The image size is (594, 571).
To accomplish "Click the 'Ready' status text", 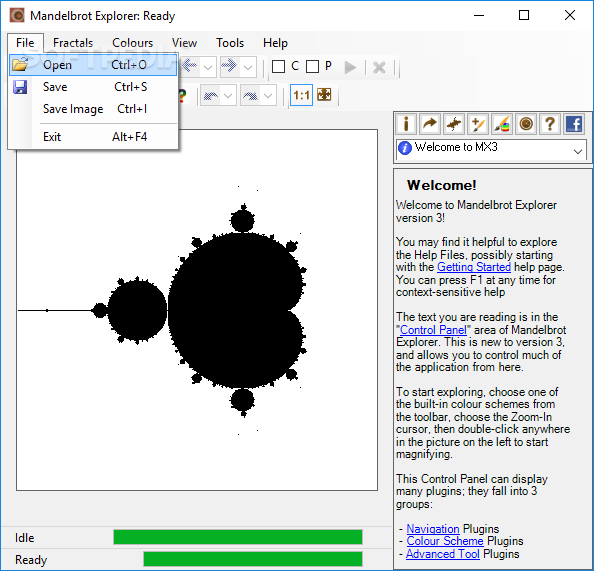I will point(31,560).
